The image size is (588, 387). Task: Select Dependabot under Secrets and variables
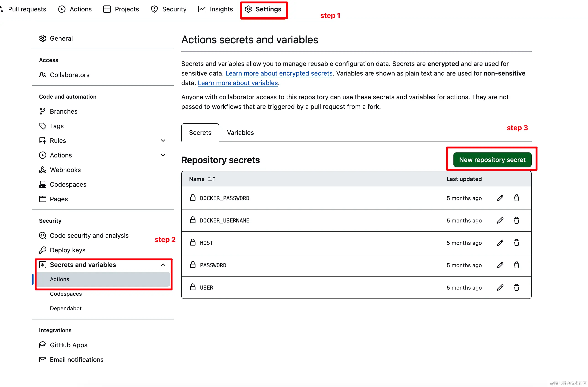coord(66,309)
